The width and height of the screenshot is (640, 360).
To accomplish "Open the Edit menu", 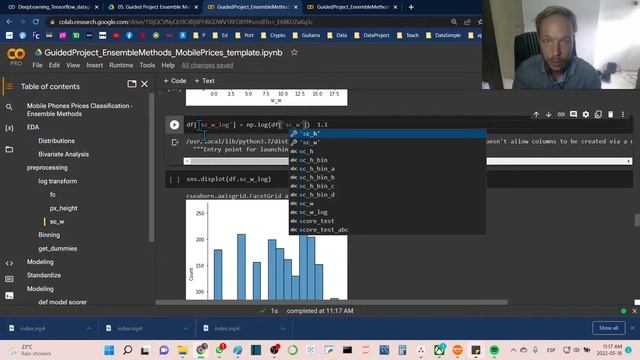I will (54, 65).
